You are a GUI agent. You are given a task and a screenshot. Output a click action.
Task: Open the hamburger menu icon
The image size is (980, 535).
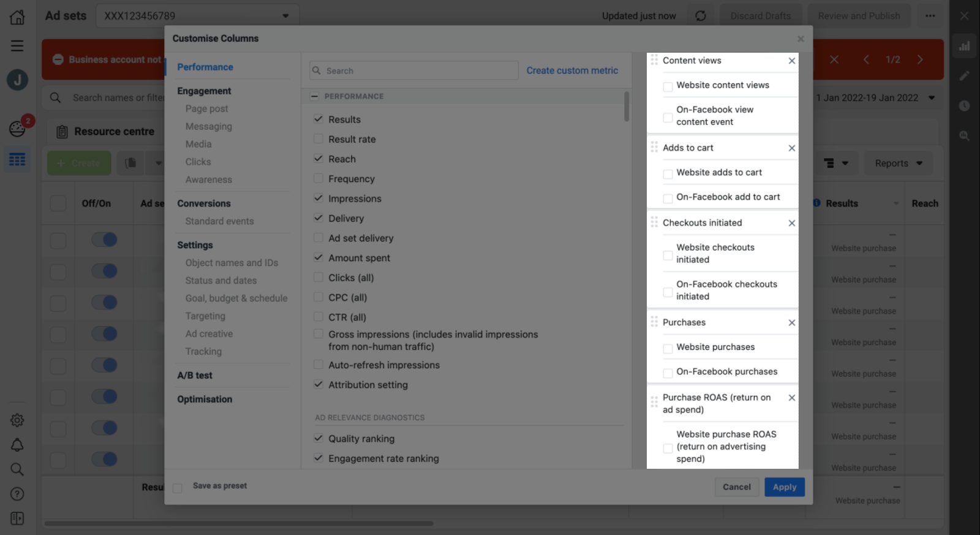pyautogui.click(x=17, y=46)
